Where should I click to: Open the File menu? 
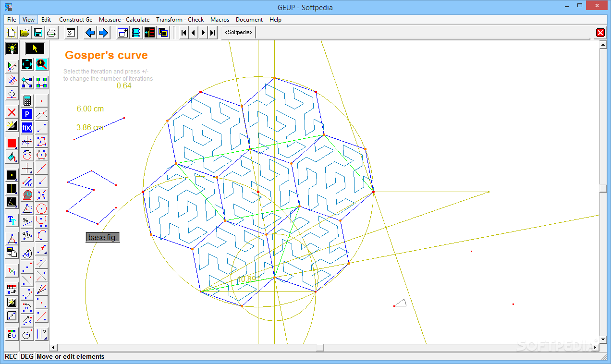point(12,20)
